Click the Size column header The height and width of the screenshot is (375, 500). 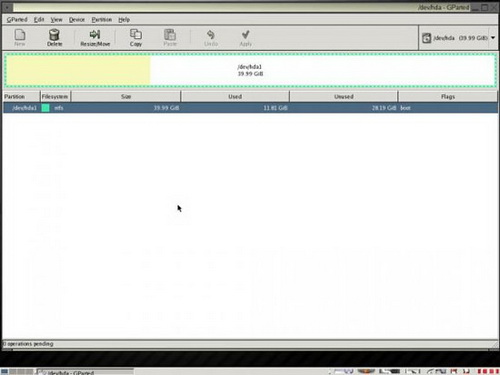[126, 96]
